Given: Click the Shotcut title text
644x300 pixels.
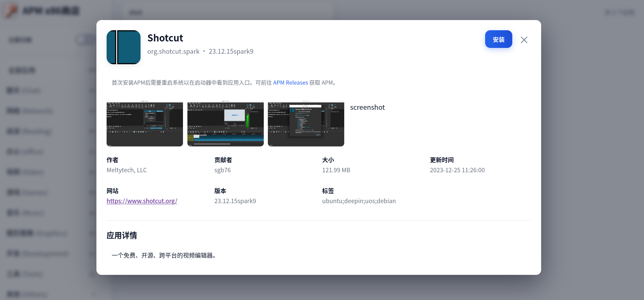Looking at the screenshot, I should click(x=165, y=38).
